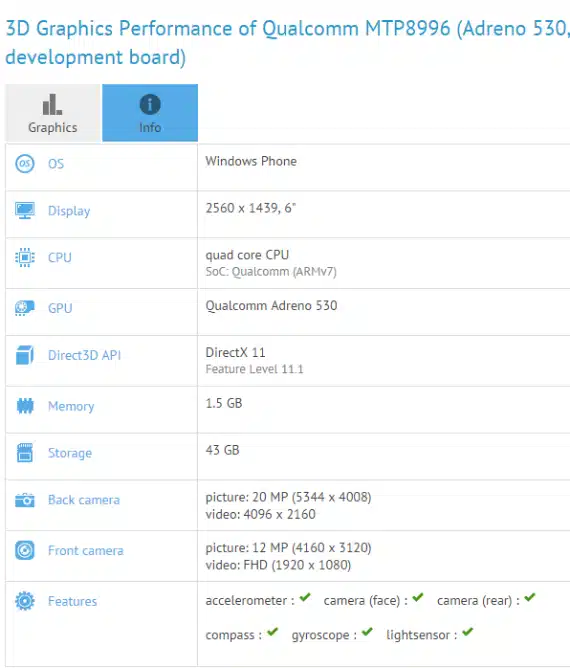Click the Direct3D API label
The width and height of the screenshot is (570, 668).
pos(84,355)
